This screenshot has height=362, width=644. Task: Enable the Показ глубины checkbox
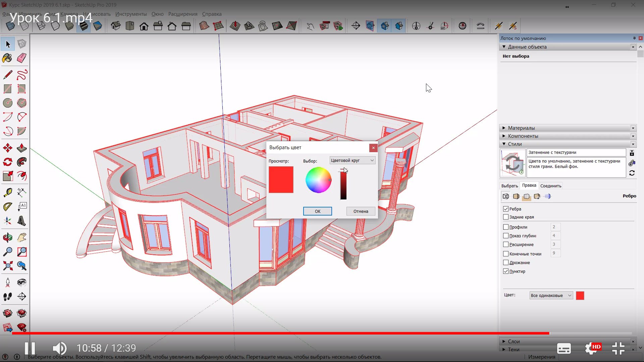click(x=506, y=236)
